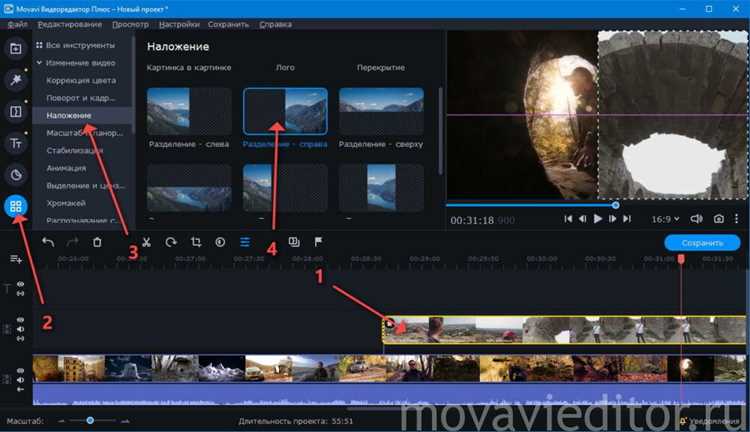This screenshot has height=432, width=750.
Task: Open the Редактирование menu
Action: coord(70,24)
